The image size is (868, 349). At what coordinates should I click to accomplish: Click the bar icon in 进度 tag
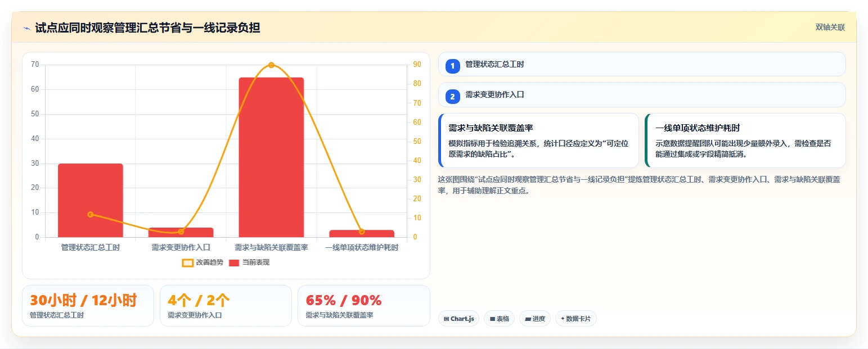tap(528, 319)
